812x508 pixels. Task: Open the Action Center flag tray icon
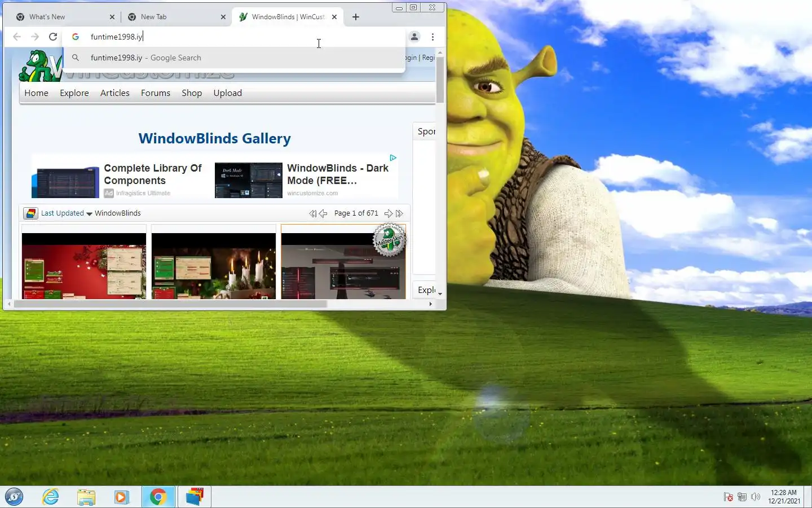[729, 497]
